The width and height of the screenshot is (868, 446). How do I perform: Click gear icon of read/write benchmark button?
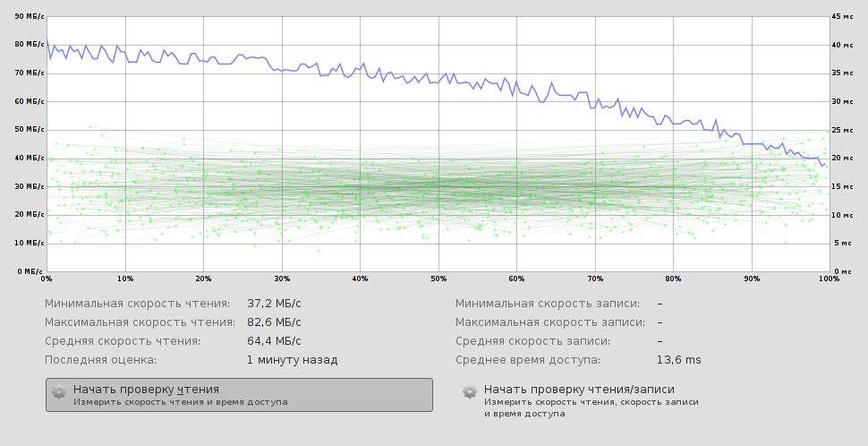(x=470, y=392)
